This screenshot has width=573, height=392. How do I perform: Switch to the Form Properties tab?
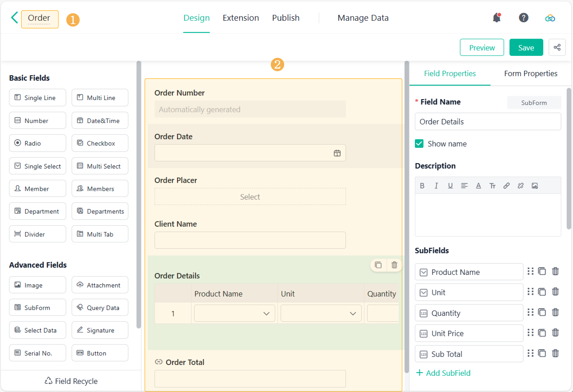530,73
